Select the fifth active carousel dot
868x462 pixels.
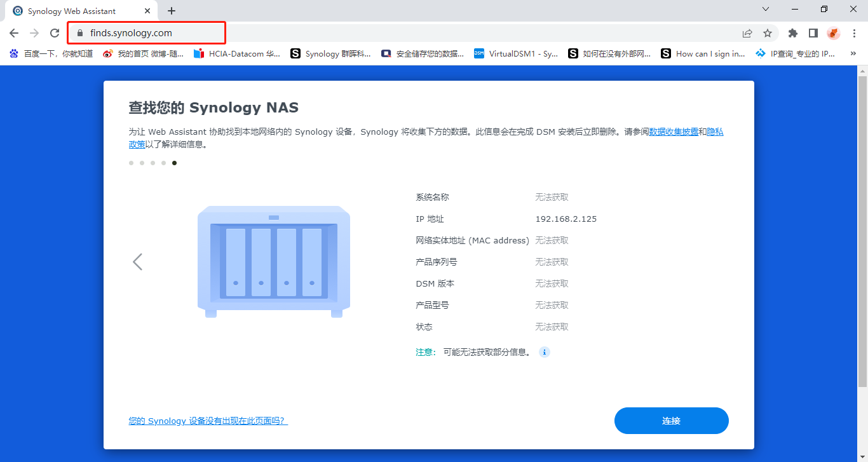pyautogui.click(x=174, y=163)
